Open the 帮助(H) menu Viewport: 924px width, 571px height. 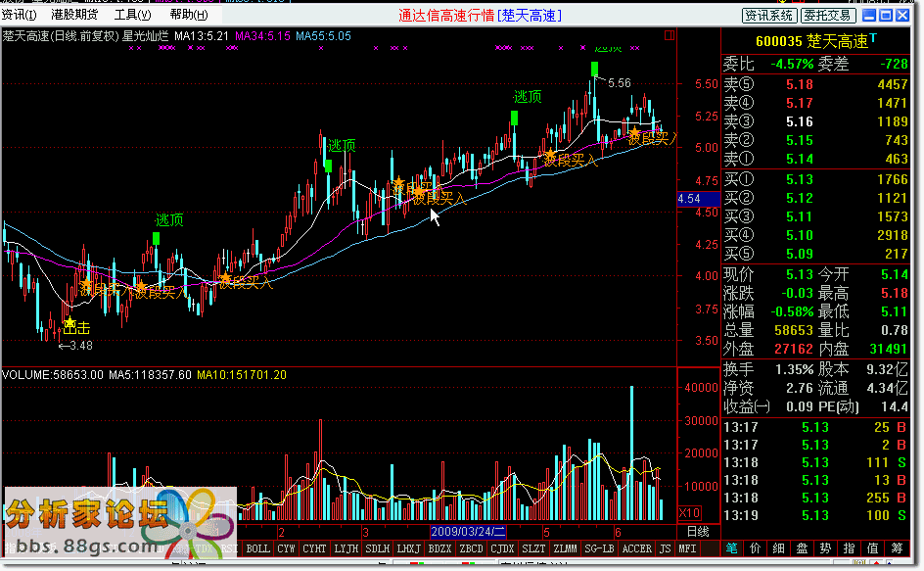point(189,15)
